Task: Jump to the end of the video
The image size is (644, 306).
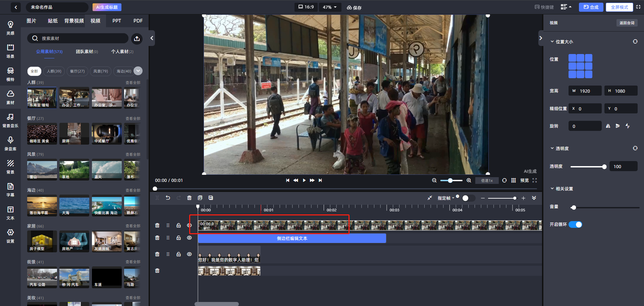Action: tap(320, 181)
